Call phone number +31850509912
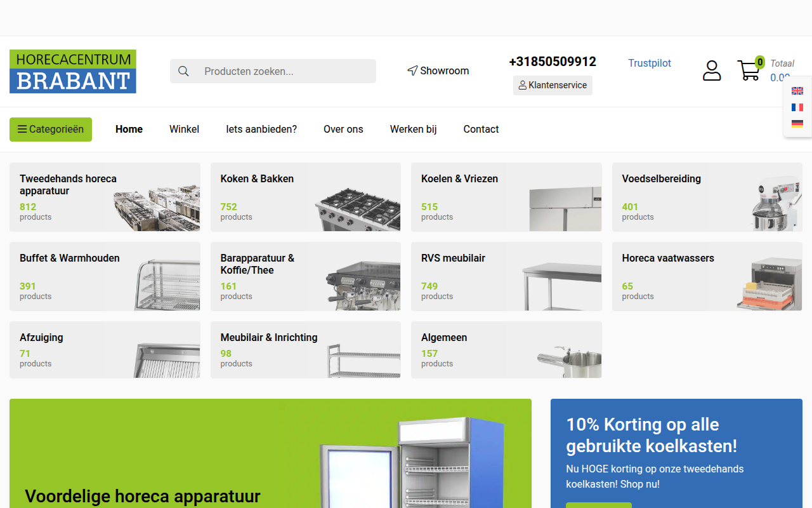 [x=553, y=62]
